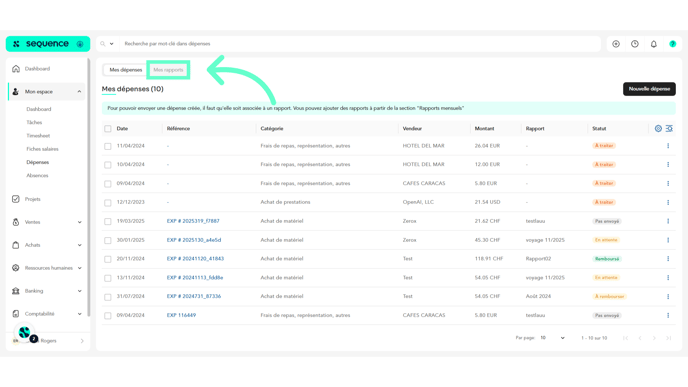Click the Remboursé status badge
Image resolution: width=688 pixels, height=387 pixels.
pos(607,259)
